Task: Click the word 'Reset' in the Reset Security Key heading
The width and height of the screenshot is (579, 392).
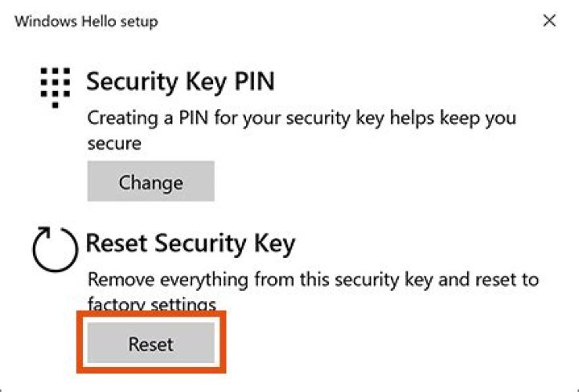Action: click(x=117, y=243)
